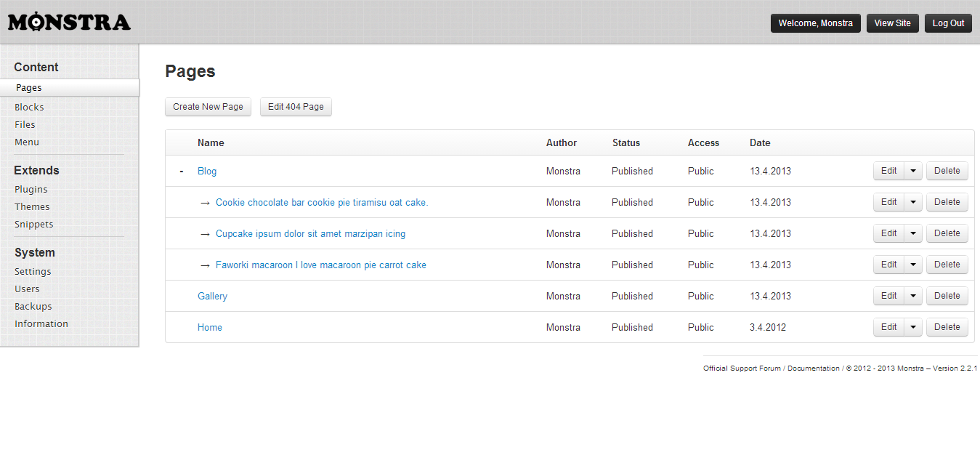Click the Edit 404 Page button
980x455 pixels.
click(296, 107)
